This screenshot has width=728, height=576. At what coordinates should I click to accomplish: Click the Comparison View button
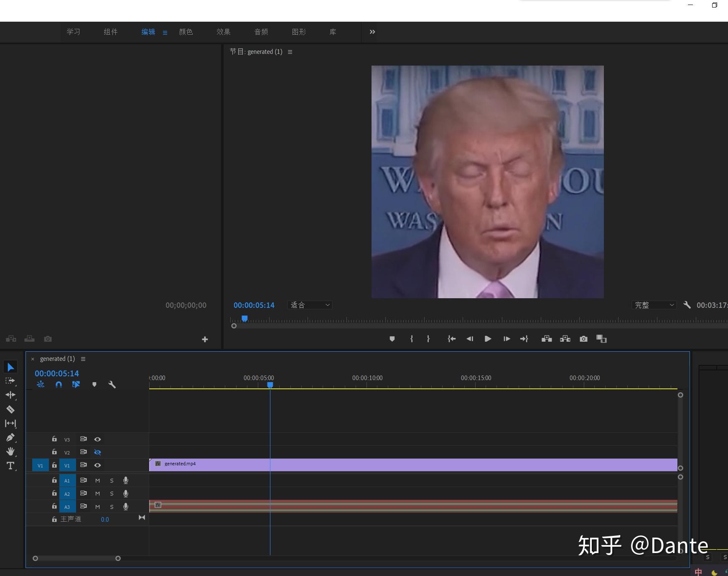[x=601, y=339]
